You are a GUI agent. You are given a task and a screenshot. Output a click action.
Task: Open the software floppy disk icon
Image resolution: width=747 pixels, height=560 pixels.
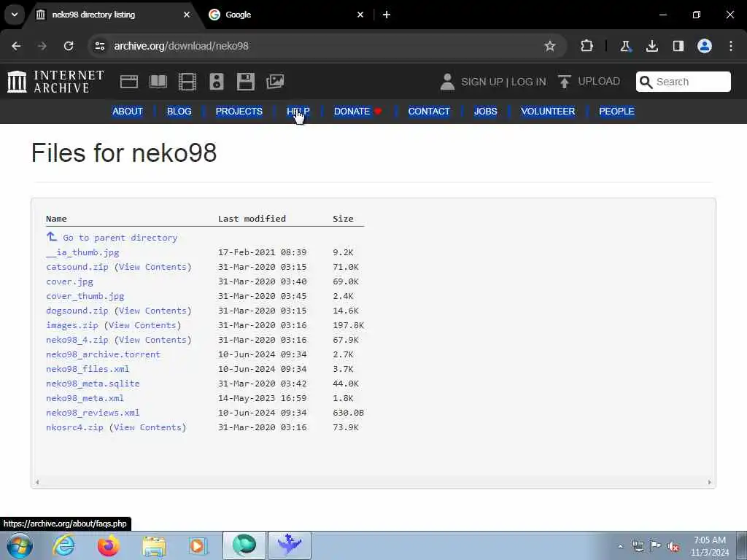pyautogui.click(x=246, y=82)
